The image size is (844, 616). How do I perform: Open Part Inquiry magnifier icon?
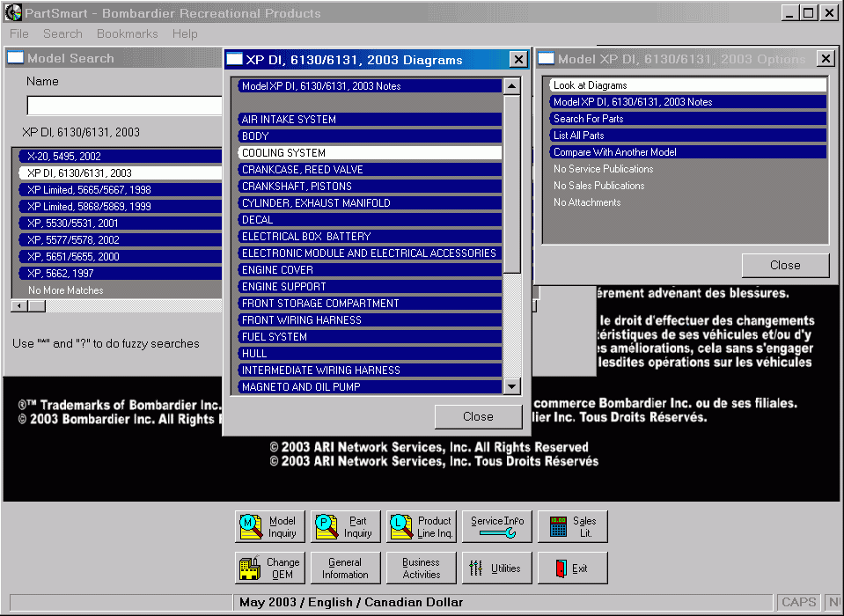327,526
